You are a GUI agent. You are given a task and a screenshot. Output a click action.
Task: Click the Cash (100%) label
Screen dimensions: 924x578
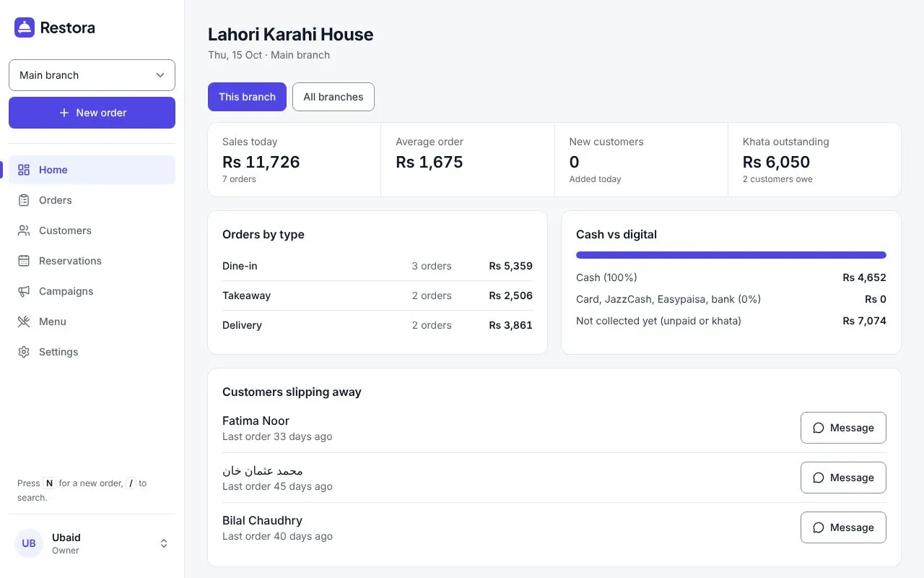point(606,277)
